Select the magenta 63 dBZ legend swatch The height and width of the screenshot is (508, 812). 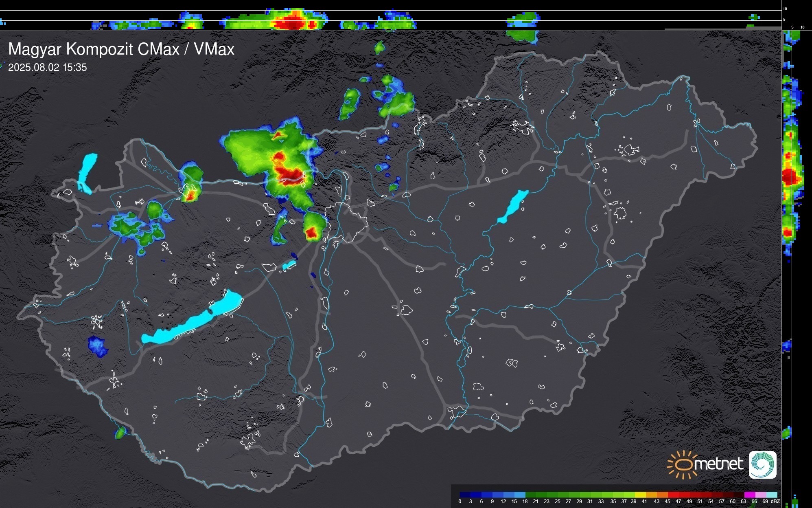point(749,495)
